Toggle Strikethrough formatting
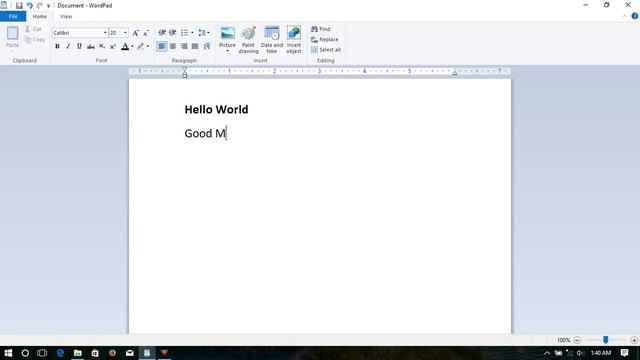This screenshot has height=360, width=640. (91, 46)
